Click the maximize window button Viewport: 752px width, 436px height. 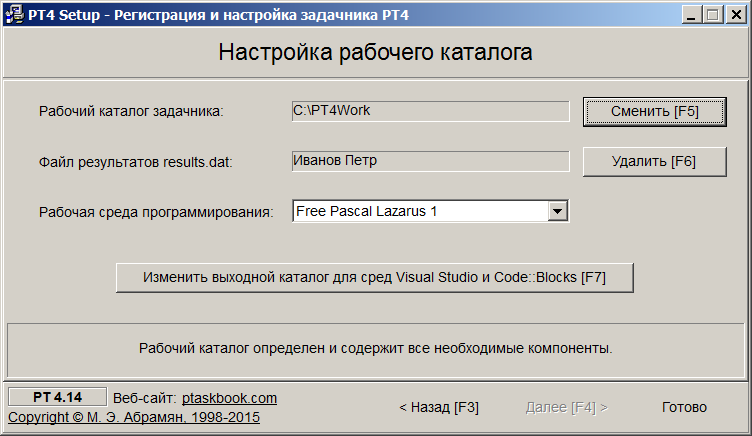pyautogui.click(x=713, y=15)
